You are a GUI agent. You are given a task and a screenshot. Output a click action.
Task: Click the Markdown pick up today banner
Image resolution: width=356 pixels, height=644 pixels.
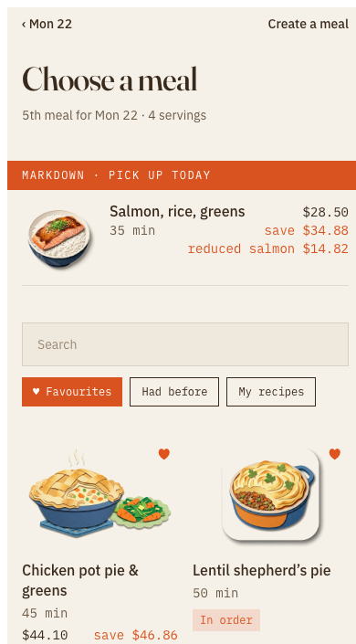click(182, 175)
